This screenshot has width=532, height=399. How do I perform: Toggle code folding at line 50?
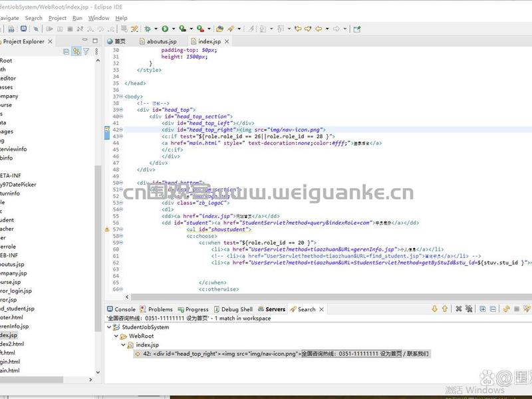pyautogui.click(x=121, y=183)
